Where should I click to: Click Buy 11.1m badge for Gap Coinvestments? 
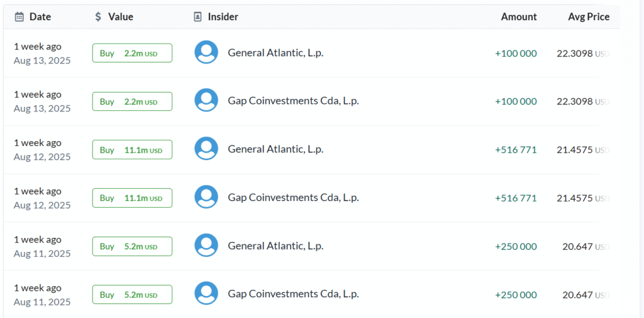132,198
